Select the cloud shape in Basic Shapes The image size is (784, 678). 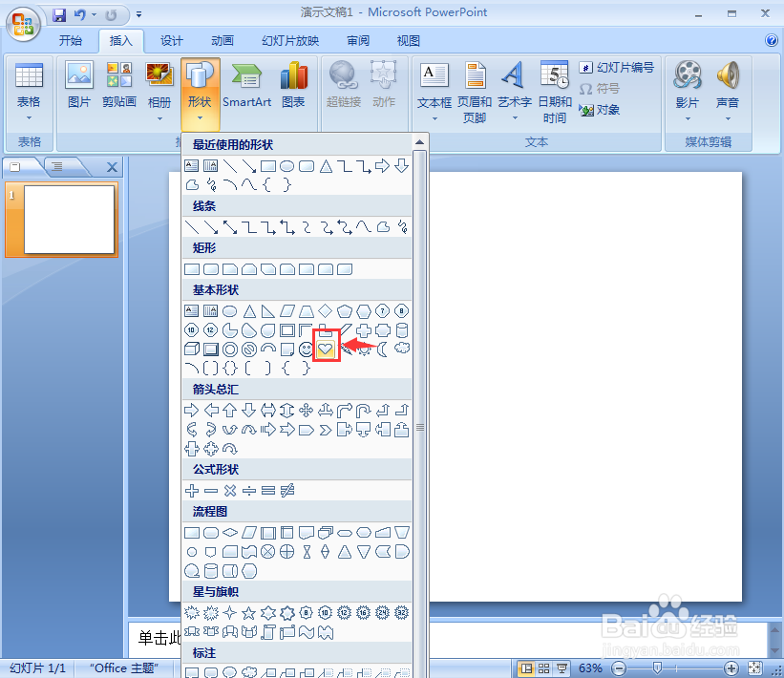click(x=402, y=348)
